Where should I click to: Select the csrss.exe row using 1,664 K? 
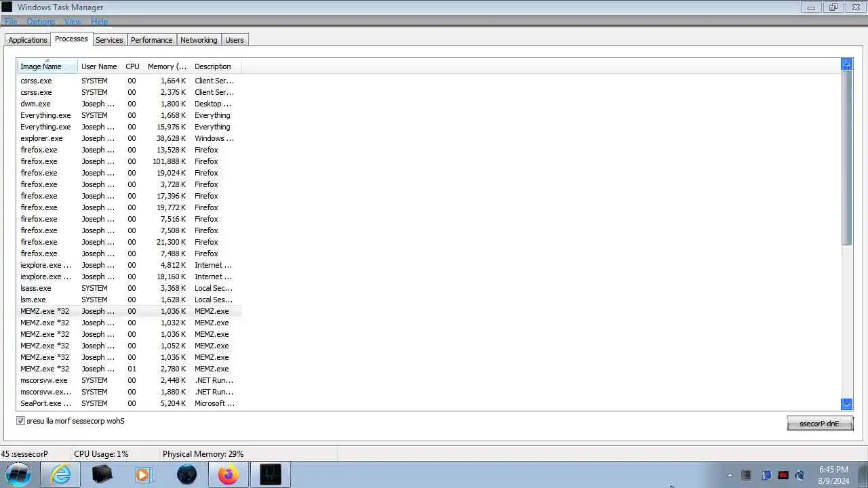coord(129,81)
